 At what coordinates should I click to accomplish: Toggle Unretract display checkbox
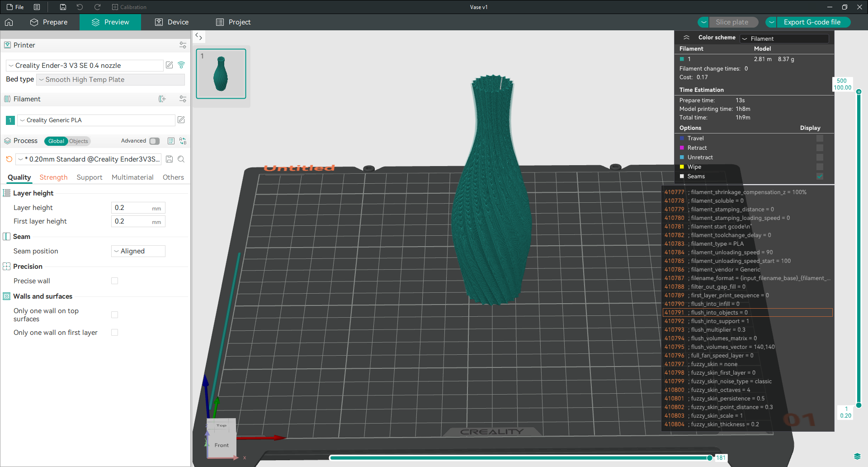coord(820,157)
